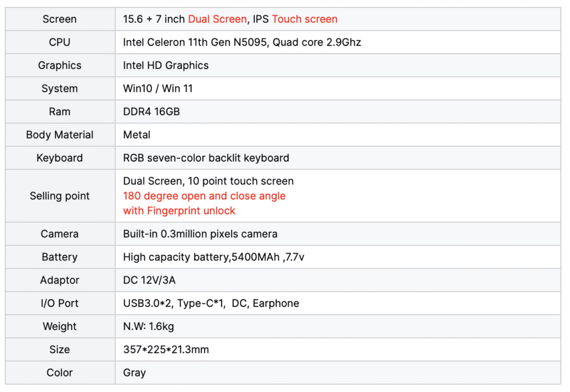Click the red "Dual Screen" text
This screenshot has height=392, width=570.
point(217,19)
